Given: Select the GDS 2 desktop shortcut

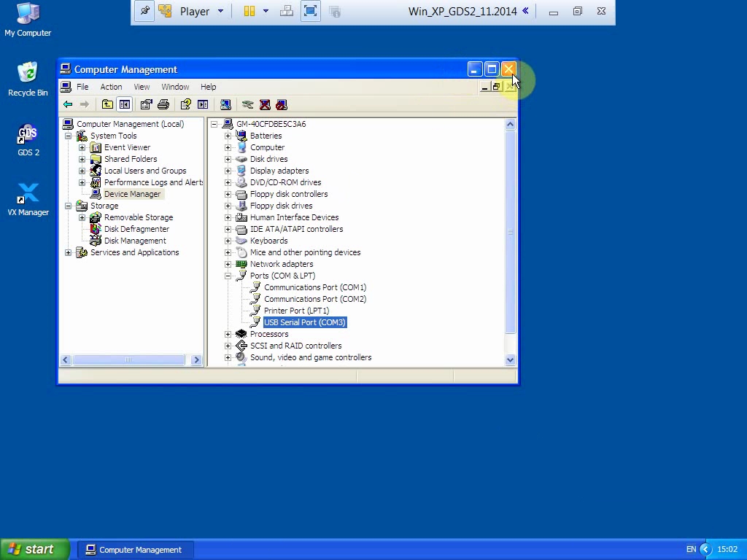Looking at the screenshot, I should point(28,140).
